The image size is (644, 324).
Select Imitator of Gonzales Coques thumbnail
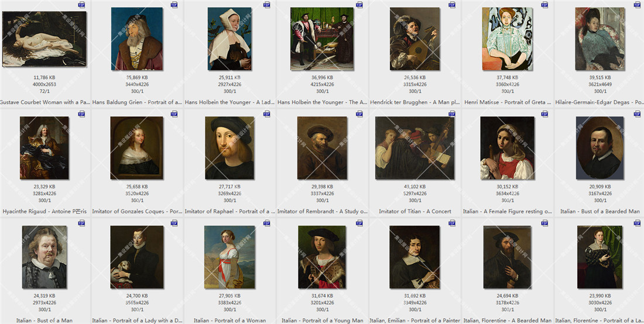tap(137, 147)
